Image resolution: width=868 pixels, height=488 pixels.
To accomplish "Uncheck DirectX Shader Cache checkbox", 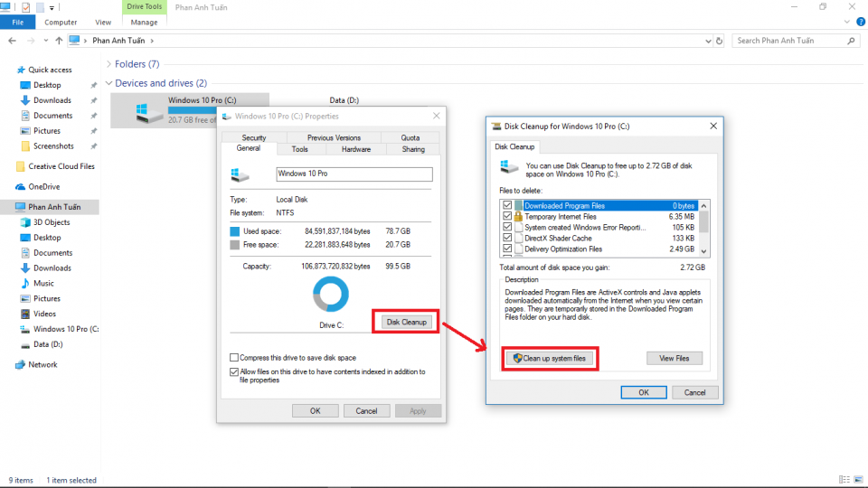I will 507,238.
